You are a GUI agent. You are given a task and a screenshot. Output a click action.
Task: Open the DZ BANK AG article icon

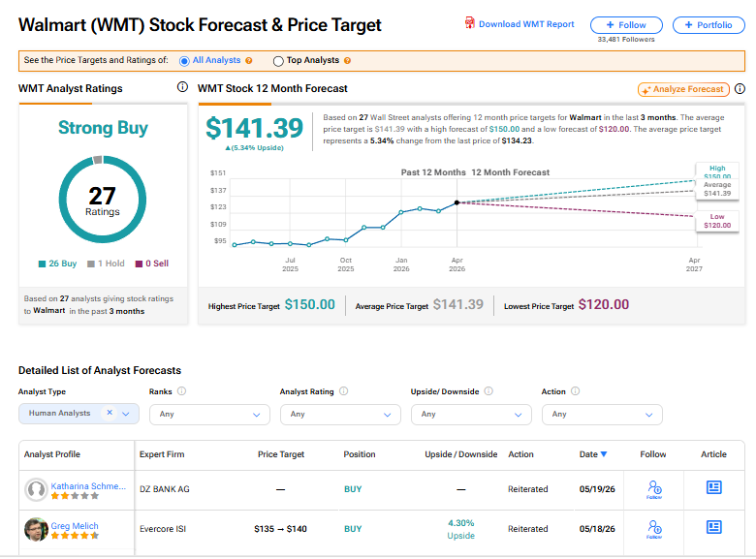tap(713, 487)
